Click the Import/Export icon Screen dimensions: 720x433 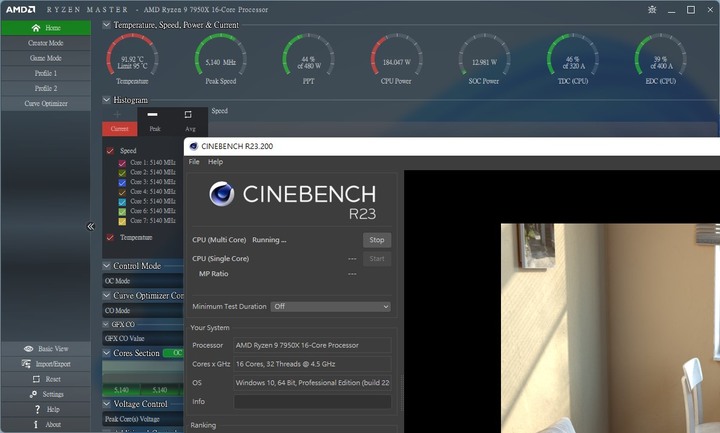[26, 364]
